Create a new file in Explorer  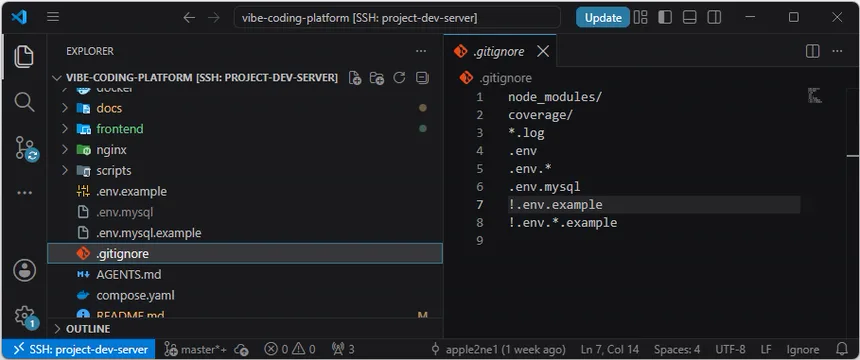click(x=355, y=78)
